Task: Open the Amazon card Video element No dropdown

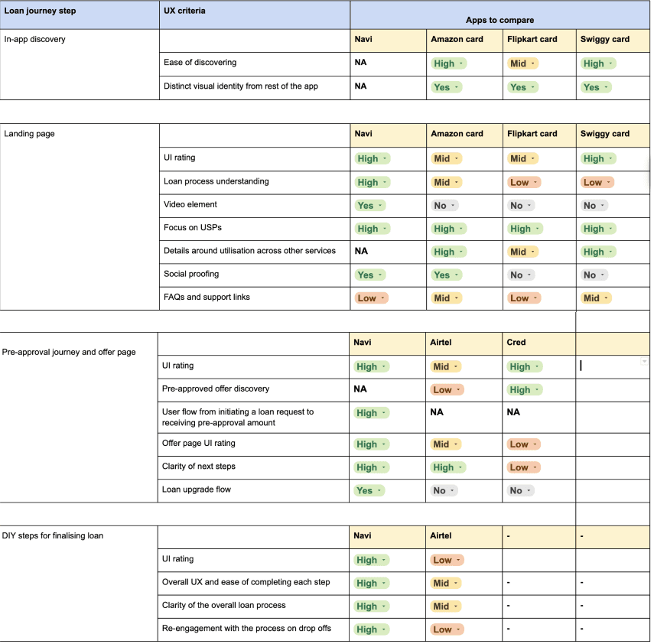Action: click(x=444, y=206)
